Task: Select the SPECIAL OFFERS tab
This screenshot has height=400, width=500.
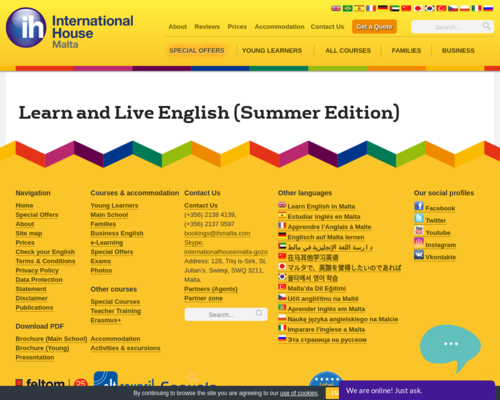Action: tap(197, 51)
